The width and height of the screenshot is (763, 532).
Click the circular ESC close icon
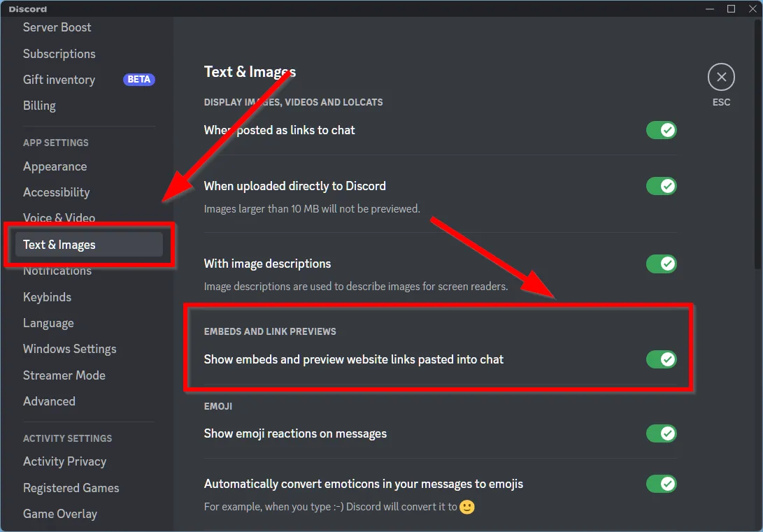[721, 77]
